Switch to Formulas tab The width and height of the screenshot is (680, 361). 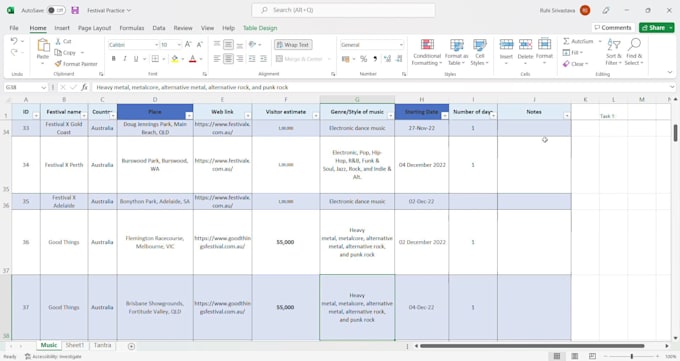131,28
